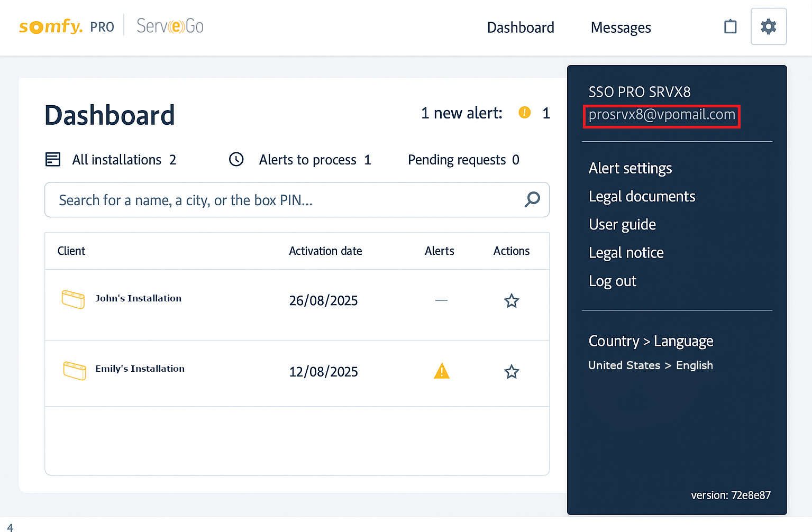Screen dimensions: 812x532
Task: Log out of the account
Action: coord(612,281)
